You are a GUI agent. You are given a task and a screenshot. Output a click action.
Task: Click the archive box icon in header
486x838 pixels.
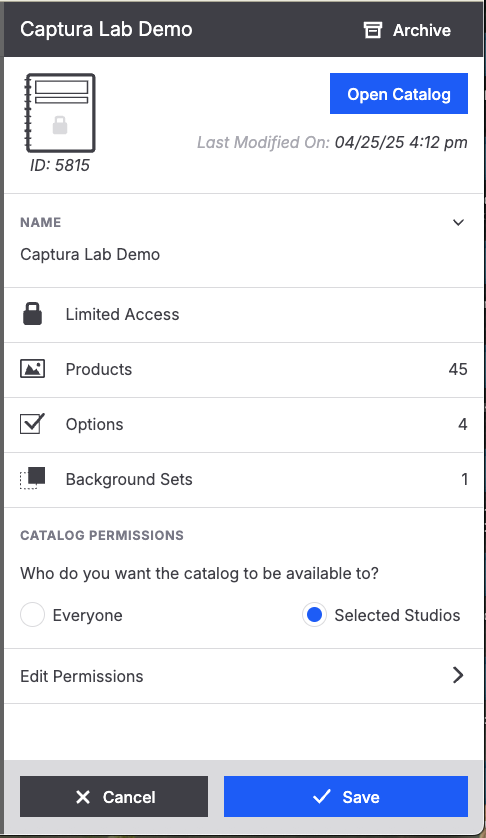373,30
